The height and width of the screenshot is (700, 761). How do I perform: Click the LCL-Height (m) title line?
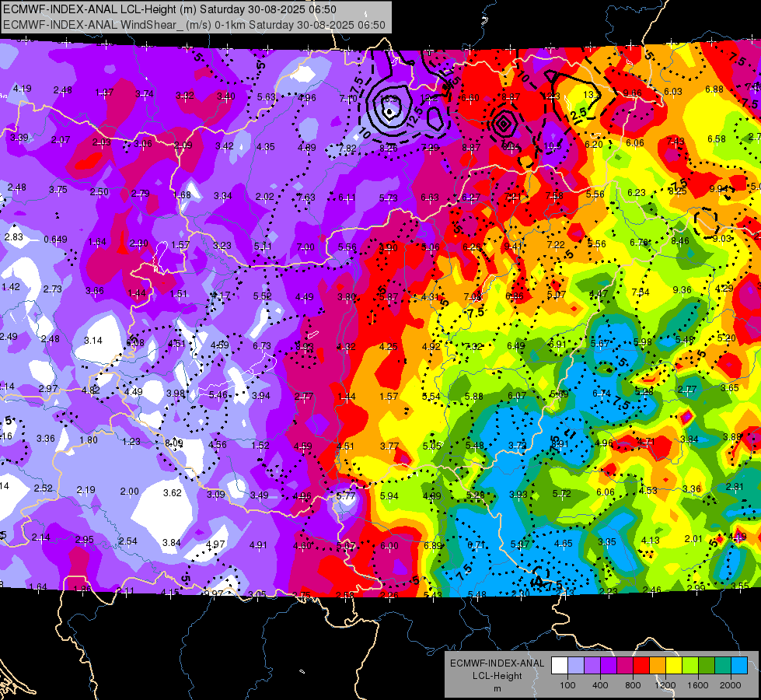pyautogui.click(x=169, y=9)
